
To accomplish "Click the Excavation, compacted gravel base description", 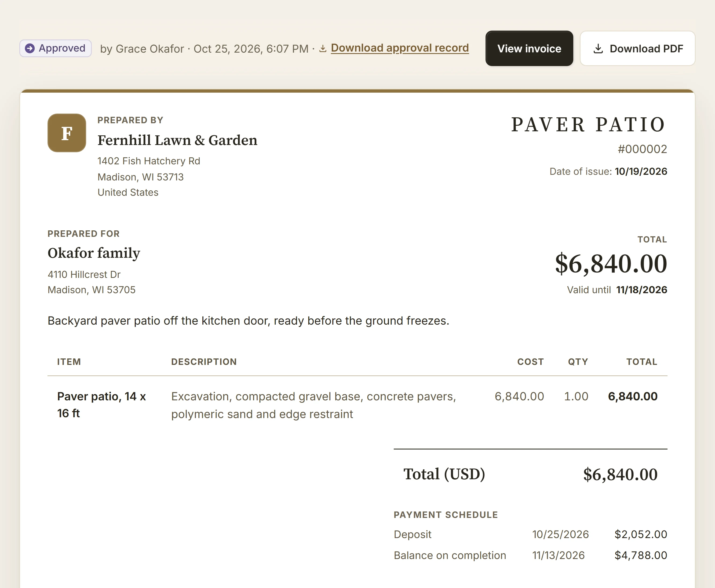I will 313,405.
